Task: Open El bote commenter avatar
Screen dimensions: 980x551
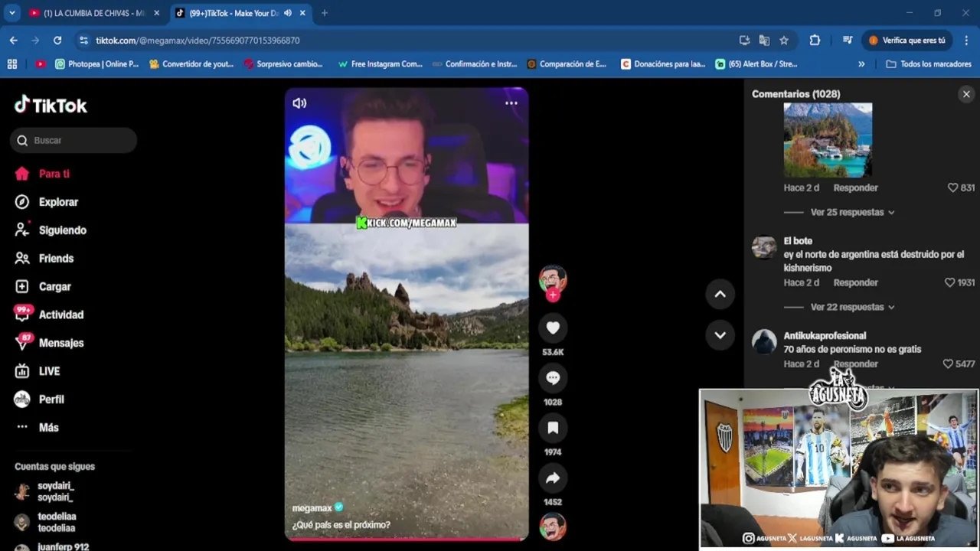Action: click(764, 247)
